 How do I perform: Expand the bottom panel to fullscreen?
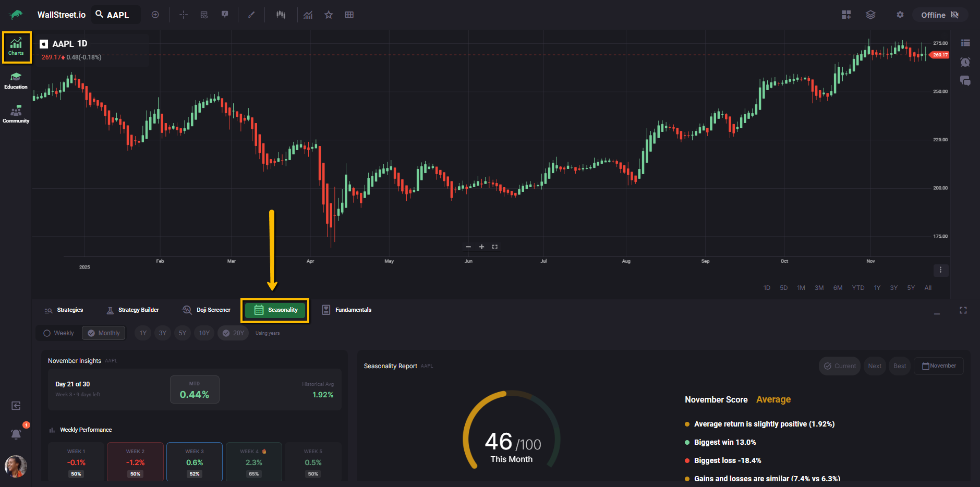click(963, 310)
